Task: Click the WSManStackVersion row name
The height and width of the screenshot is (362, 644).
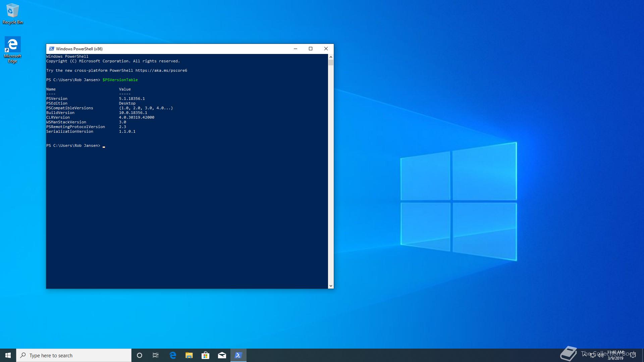Action: (x=66, y=122)
